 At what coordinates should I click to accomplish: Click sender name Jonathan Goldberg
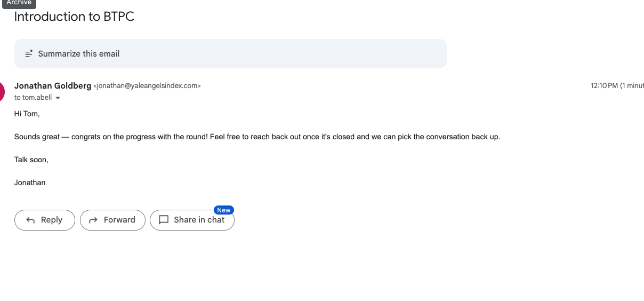(x=53, y=85)
